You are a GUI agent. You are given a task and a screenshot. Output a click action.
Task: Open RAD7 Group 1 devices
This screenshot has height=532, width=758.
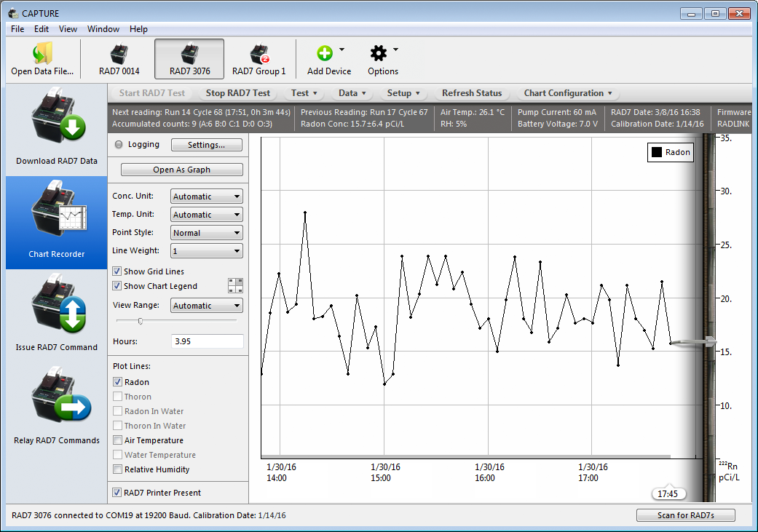click(x=258, y=59)
